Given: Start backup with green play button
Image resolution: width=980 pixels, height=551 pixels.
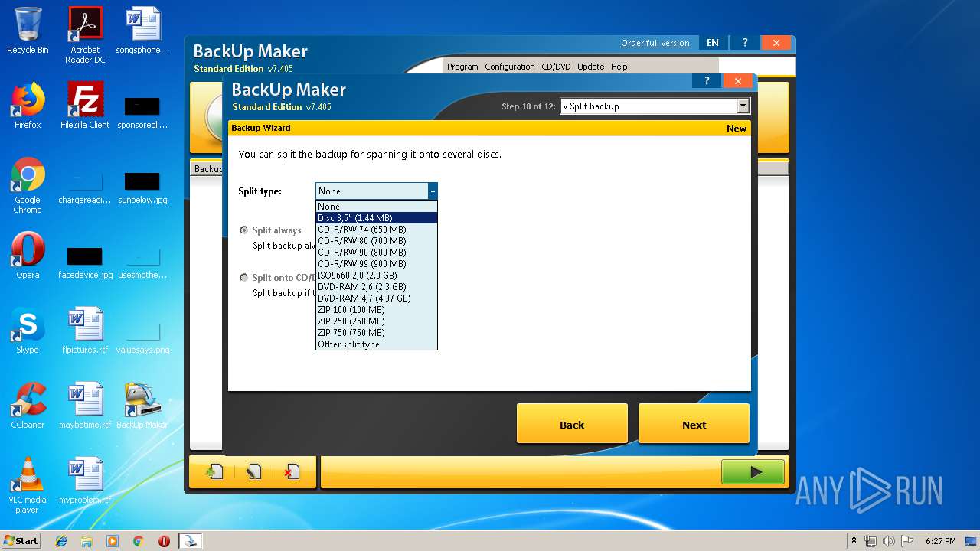Looking at the screenshot, I should click(753, 472).
